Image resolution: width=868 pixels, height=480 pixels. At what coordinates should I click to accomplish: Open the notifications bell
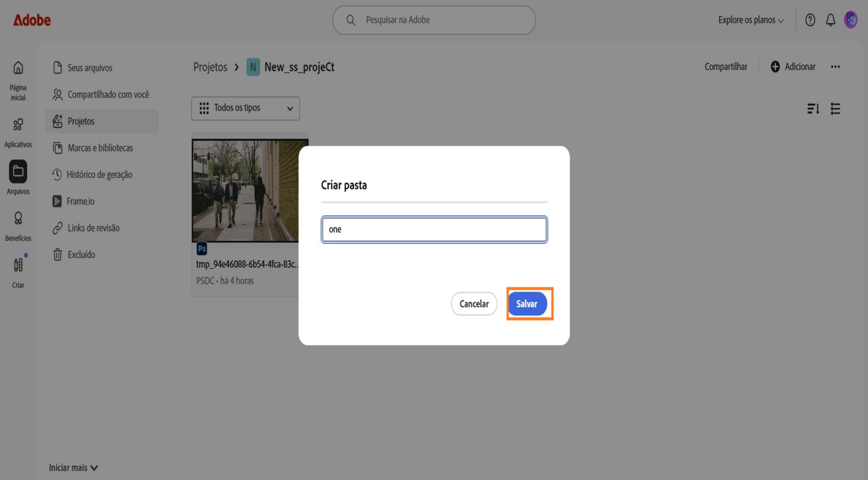coord(830,20)
